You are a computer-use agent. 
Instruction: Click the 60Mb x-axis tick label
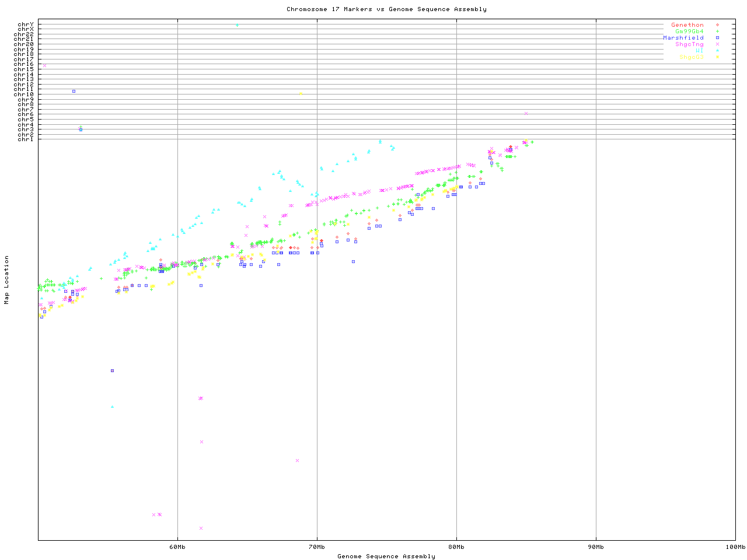click(x=177, y=547)
